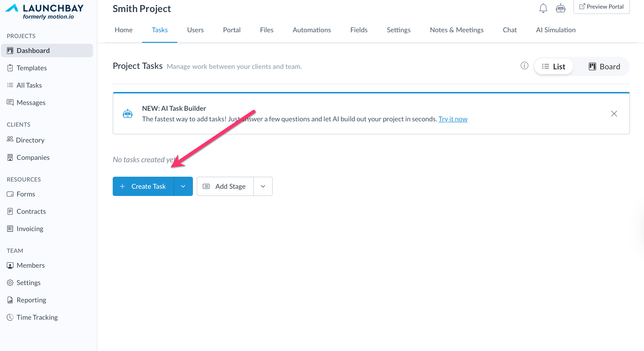Open Time Tracking in sidebar
This screenshot has width=644, height=351.
pyautogui.click(x=37, y=317)
